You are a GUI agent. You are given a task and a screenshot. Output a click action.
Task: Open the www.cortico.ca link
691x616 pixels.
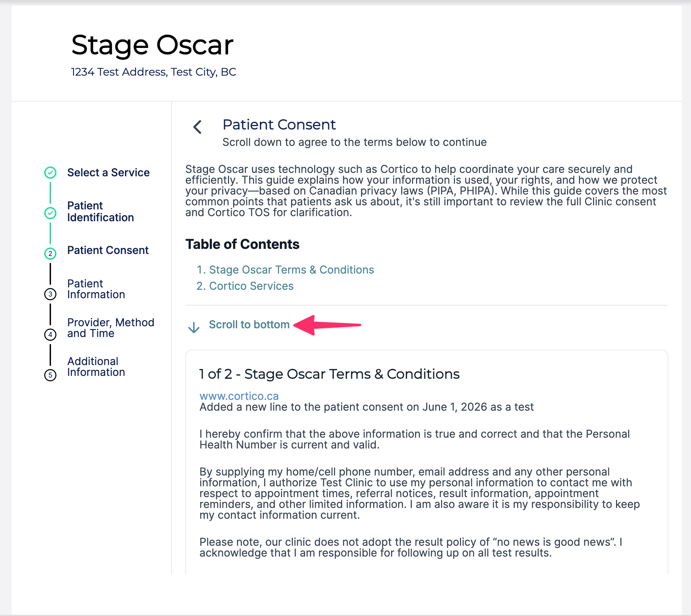click(x=239, y=396)
